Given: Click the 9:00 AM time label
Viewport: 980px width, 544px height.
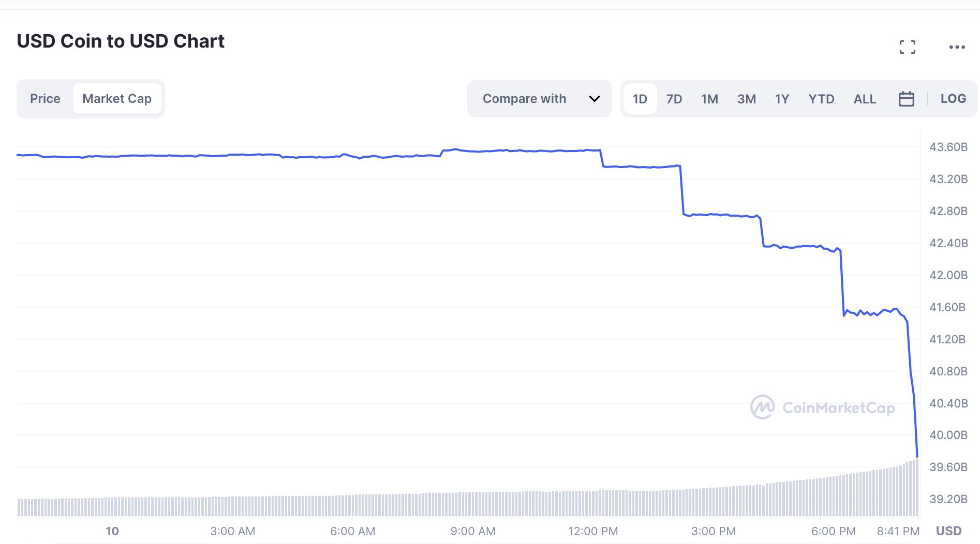Looking at the screenshot, I should tap(473, 531).
